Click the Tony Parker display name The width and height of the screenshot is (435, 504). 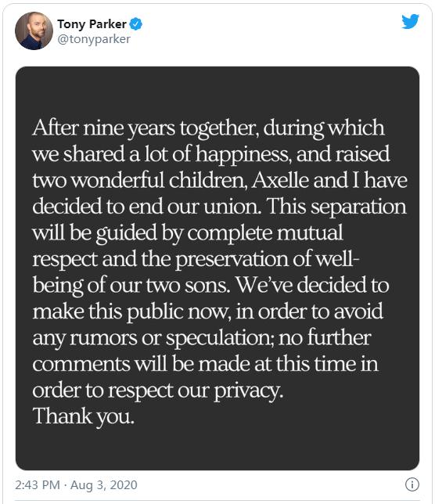point(92,24)
